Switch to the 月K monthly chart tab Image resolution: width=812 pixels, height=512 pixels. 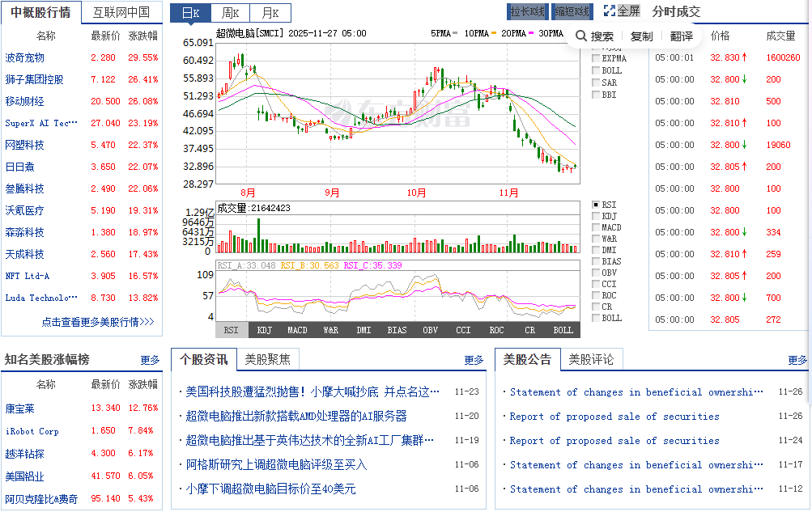[270, 13]
